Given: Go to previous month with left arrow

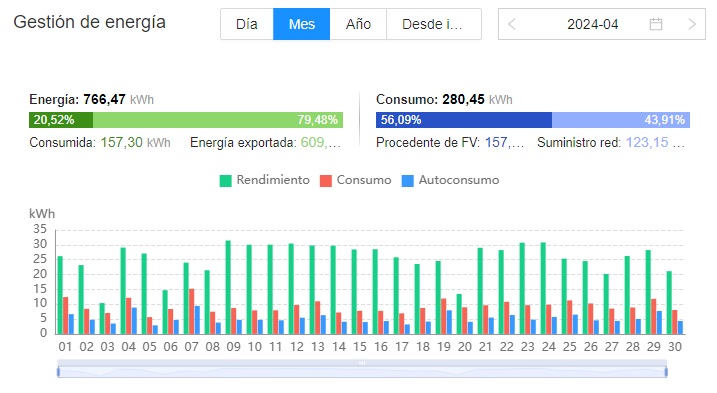Looking at the screenshot, I should pyautogui.click(x=512, y=24).
